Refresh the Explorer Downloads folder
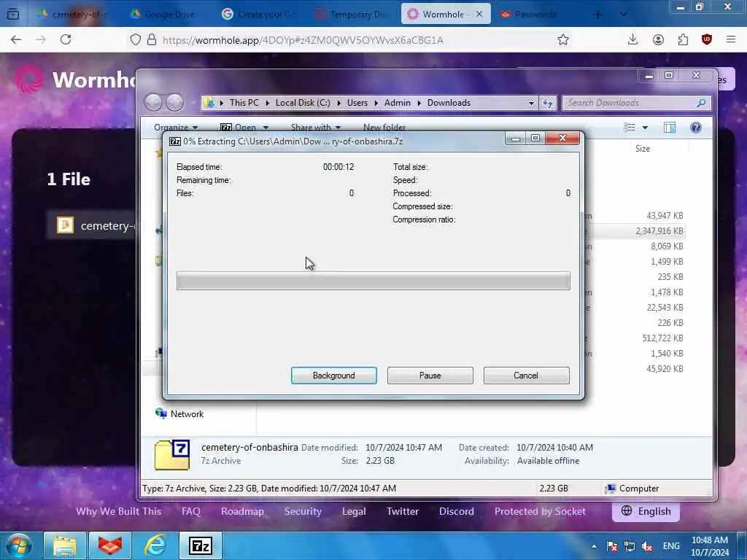 pyautogui.click(x=547, y=103)
